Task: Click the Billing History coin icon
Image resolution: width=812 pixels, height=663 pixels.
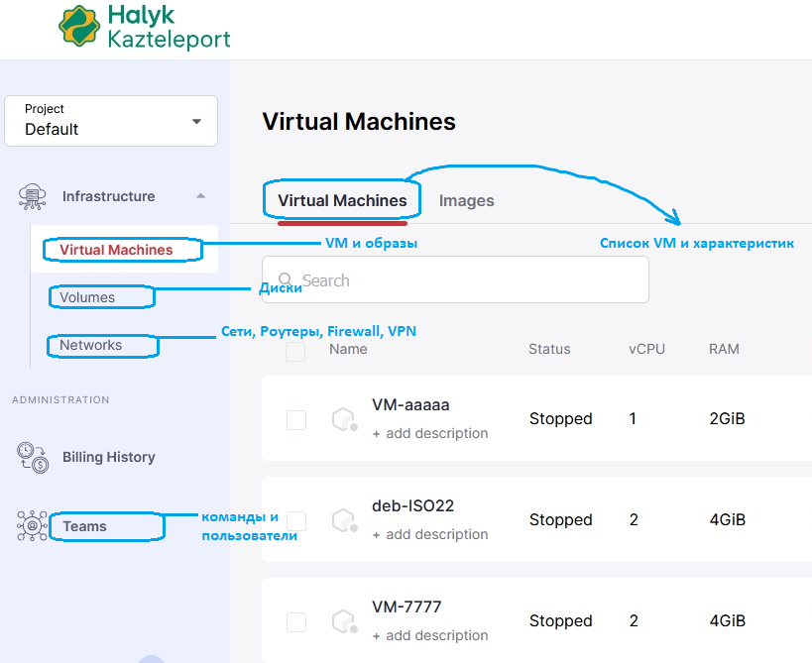Action: click(33, 457)
